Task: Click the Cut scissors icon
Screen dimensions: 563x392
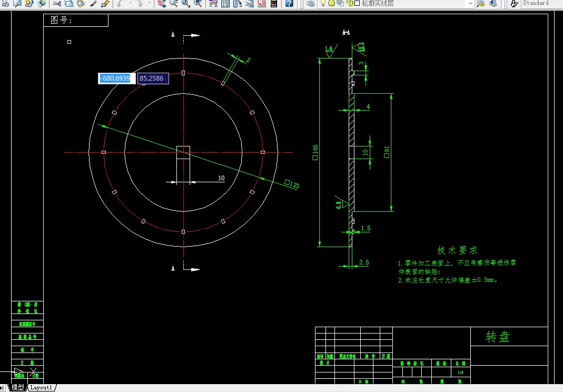Action: pos(57,3)
